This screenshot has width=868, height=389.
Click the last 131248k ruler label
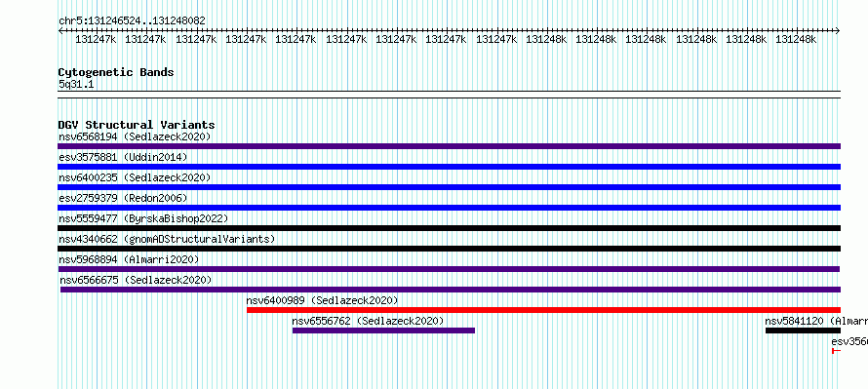point(796,39)
